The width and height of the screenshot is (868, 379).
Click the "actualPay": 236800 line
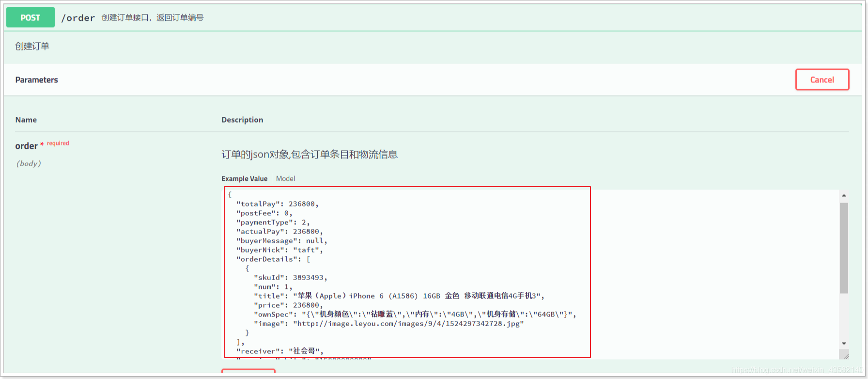pos(279,232)
